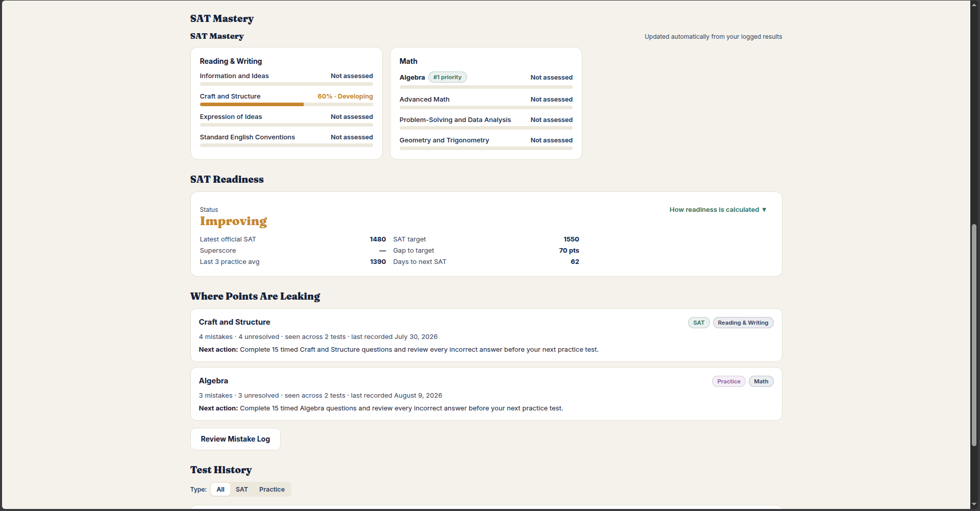
Task: Click the Information and Ideas progress bar
Action: (286, 84)
